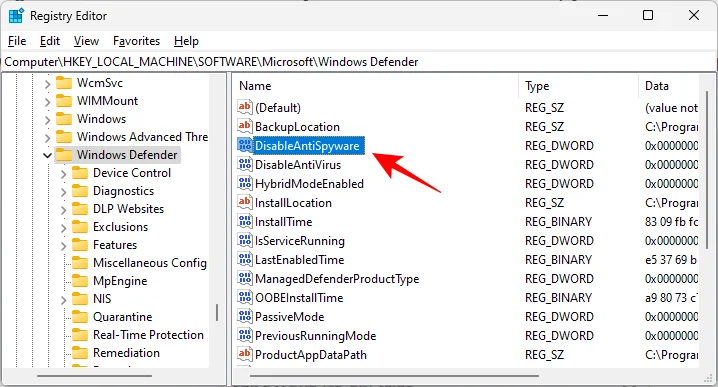This screenshot has width=718, height=387.
Task: Click the Windows Defender folder icon
Action: tap(64, 155)
